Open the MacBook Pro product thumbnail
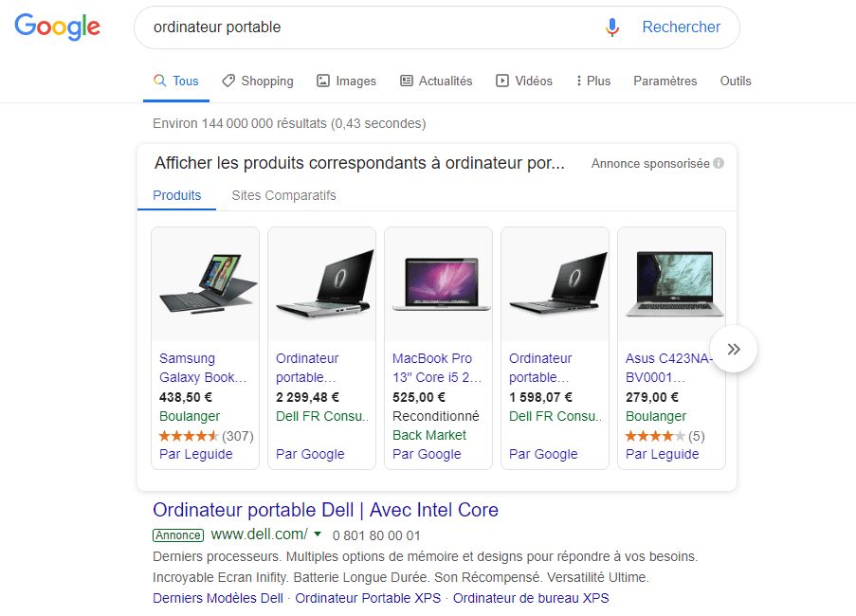Screen dimensions: 856x616 pos(438,283)
